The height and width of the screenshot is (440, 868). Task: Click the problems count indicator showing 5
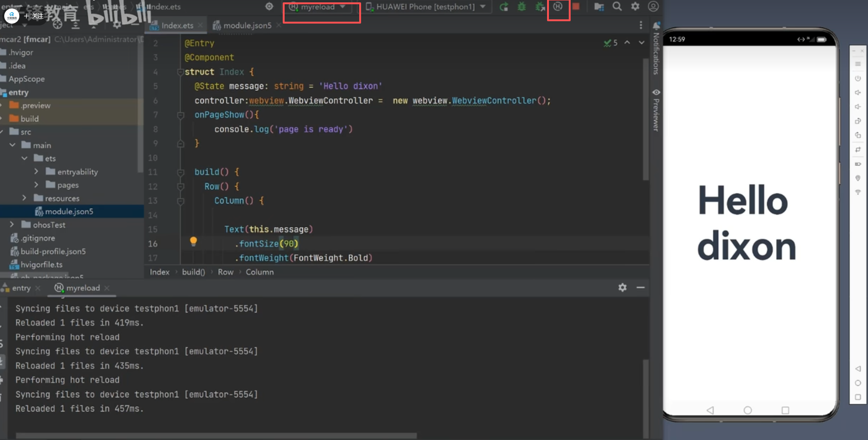point(611,43)
